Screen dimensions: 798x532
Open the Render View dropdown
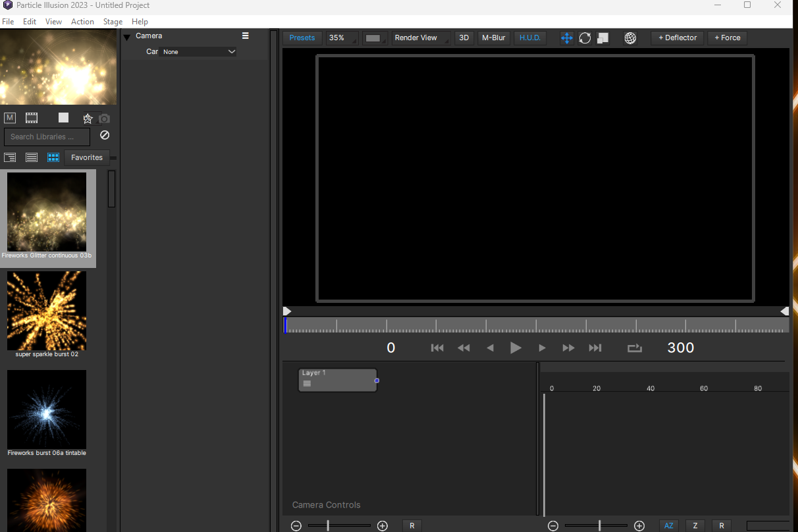(421, 38)
